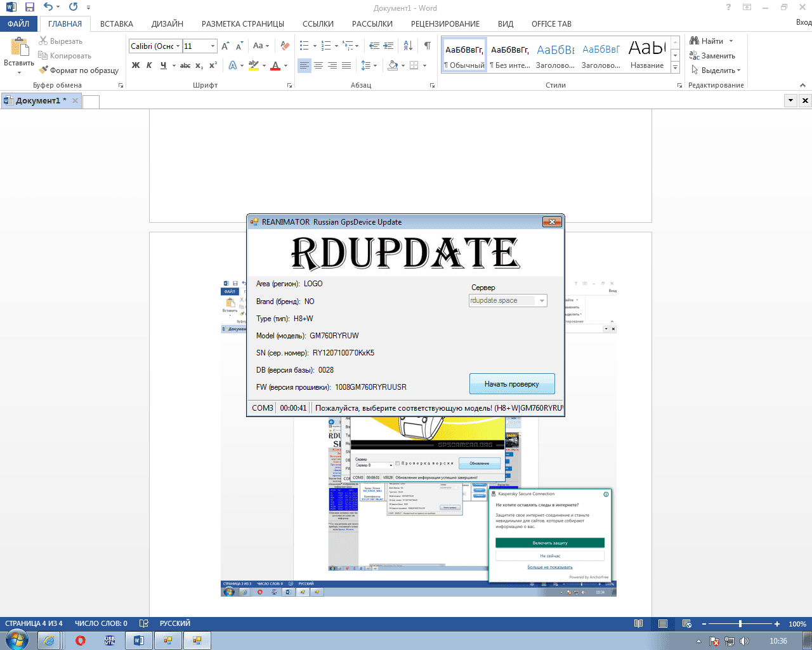Viewport: 812px width, 650px height.
Task: Toggle bold formatting (Ж)
Action: tap(136, 65)
